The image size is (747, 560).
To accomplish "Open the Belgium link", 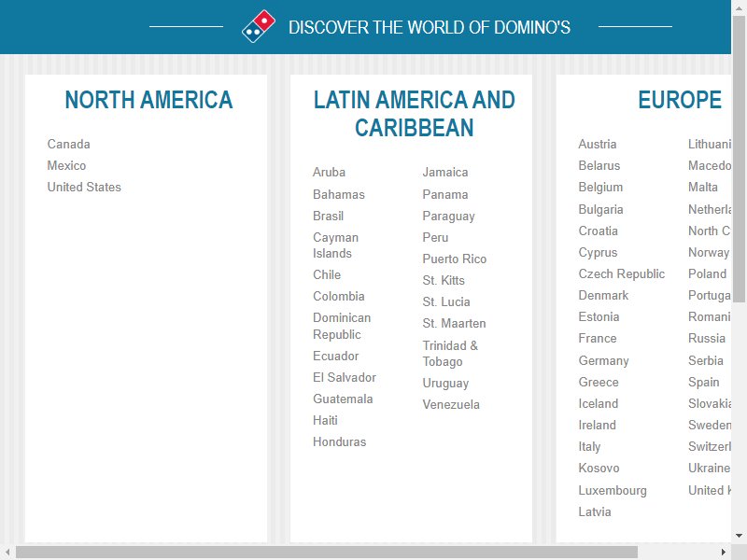I will pos(600,187).
